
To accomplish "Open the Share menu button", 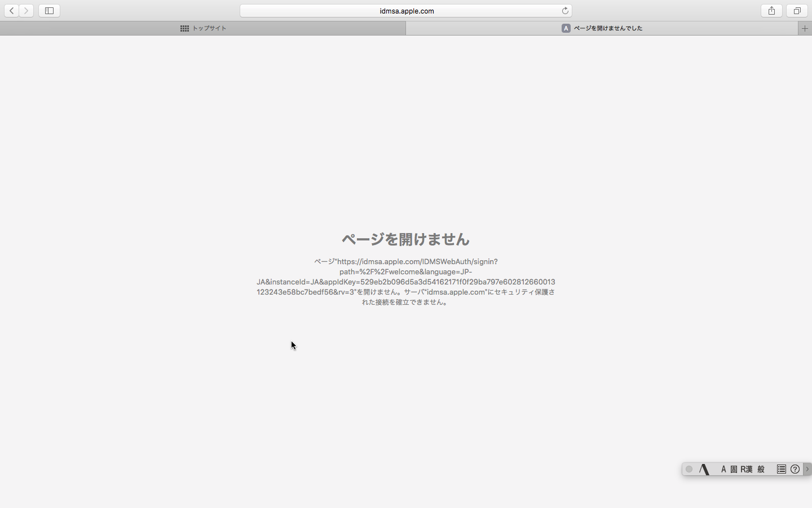I will (x=771, y=11).
